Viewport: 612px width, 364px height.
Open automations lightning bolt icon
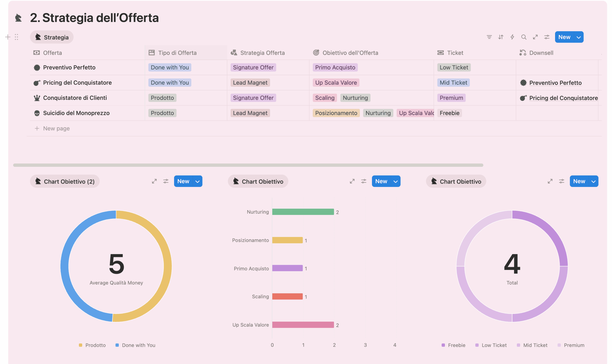click(x=512, y=37)
